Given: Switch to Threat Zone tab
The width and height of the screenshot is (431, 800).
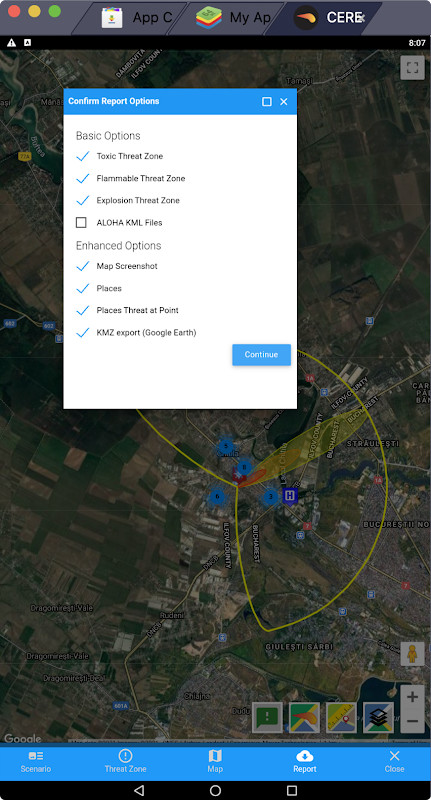Looking at the screenshot, I should point(125,762).
